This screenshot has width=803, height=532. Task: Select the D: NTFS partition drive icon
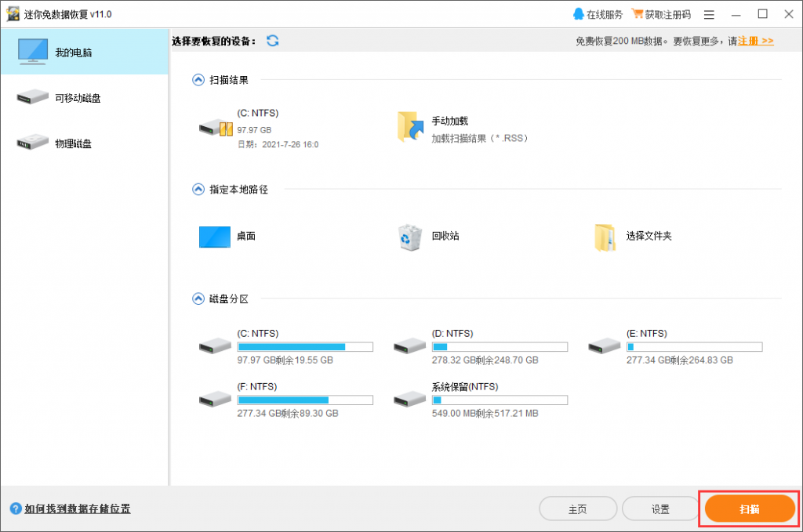[409, 346]
